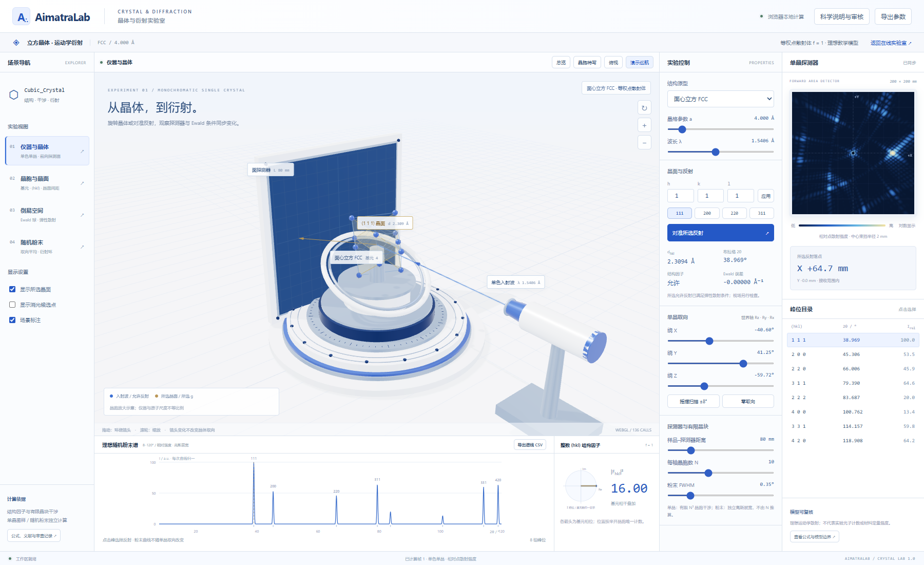Screen dimensions: 924x565
Task: Click the l index input field
Action: [741, 196]
